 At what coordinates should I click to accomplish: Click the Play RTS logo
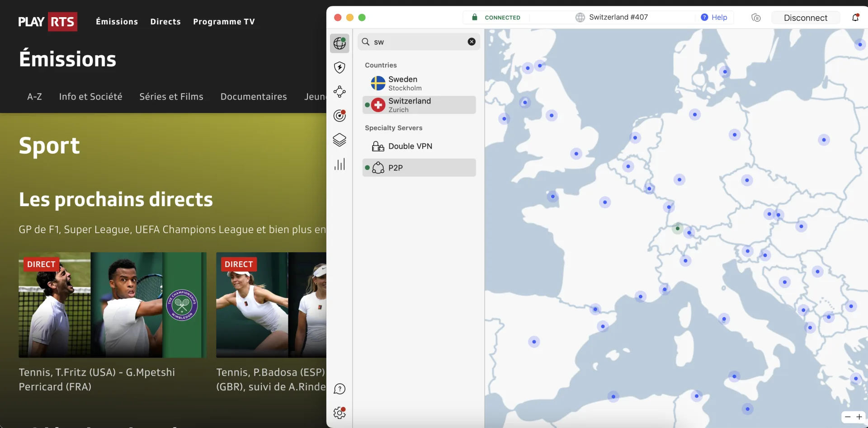tap(47, 22)
